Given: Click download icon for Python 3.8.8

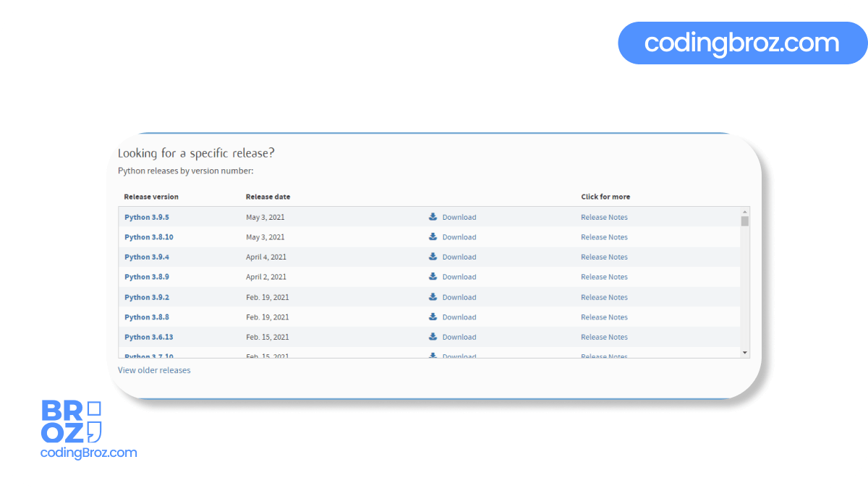Looking at the screenshot, I should (x=433, y=316).
